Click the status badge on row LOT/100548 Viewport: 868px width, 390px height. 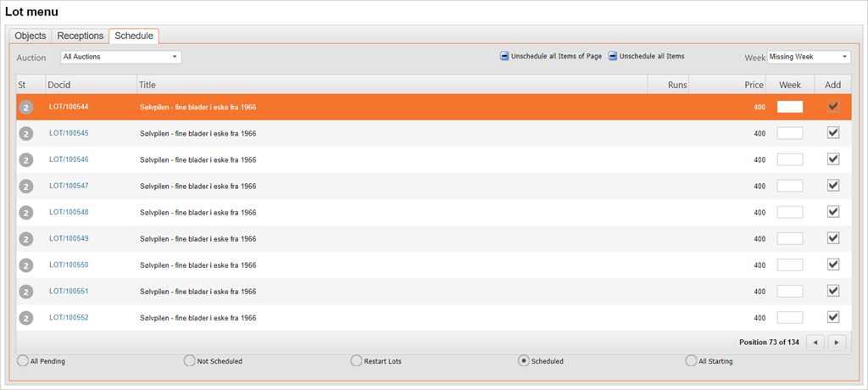tap(26, 212)
